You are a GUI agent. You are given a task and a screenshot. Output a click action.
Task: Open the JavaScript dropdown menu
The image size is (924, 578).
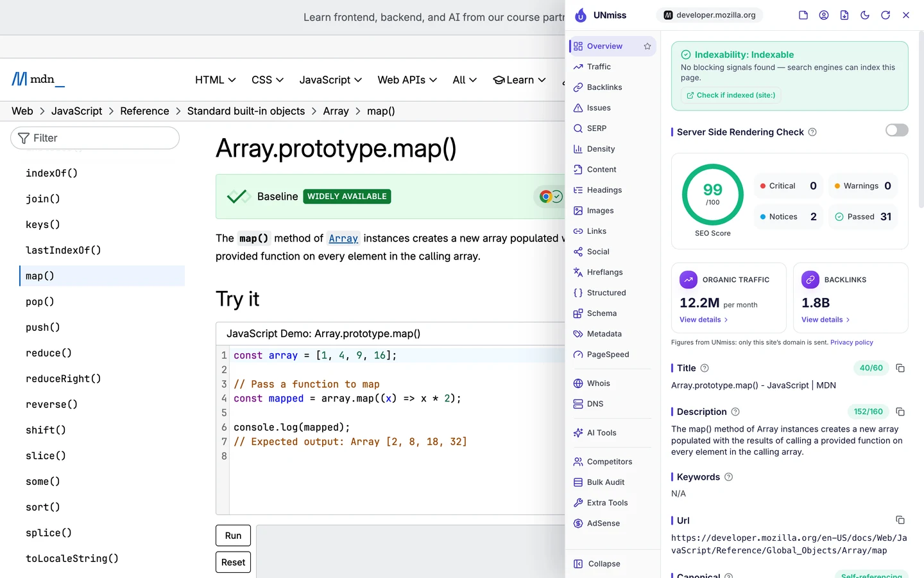(330, 80)
